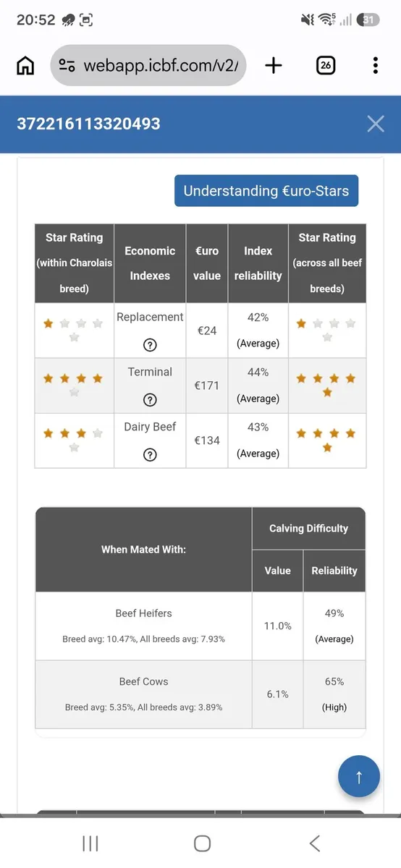The width and height of the screenshot is (401, 868).
Task: Tap the Android back navigation arrow
Action: [314, 843]
